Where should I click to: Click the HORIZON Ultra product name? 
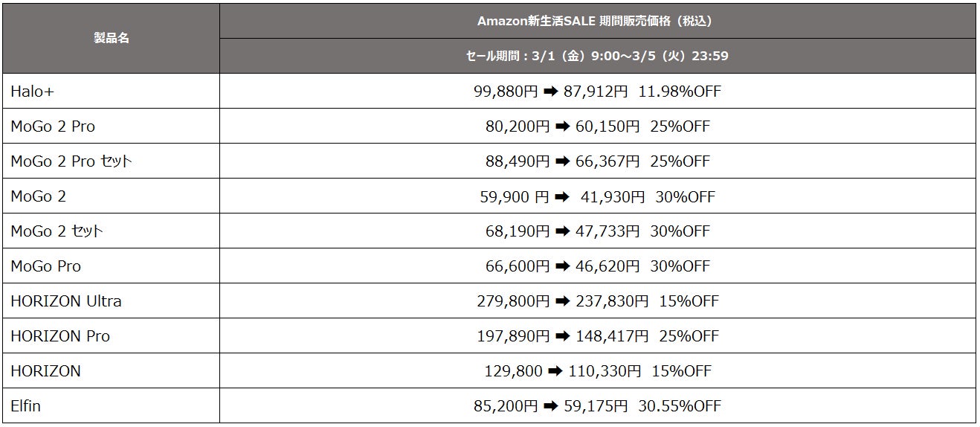coord(66,301)
